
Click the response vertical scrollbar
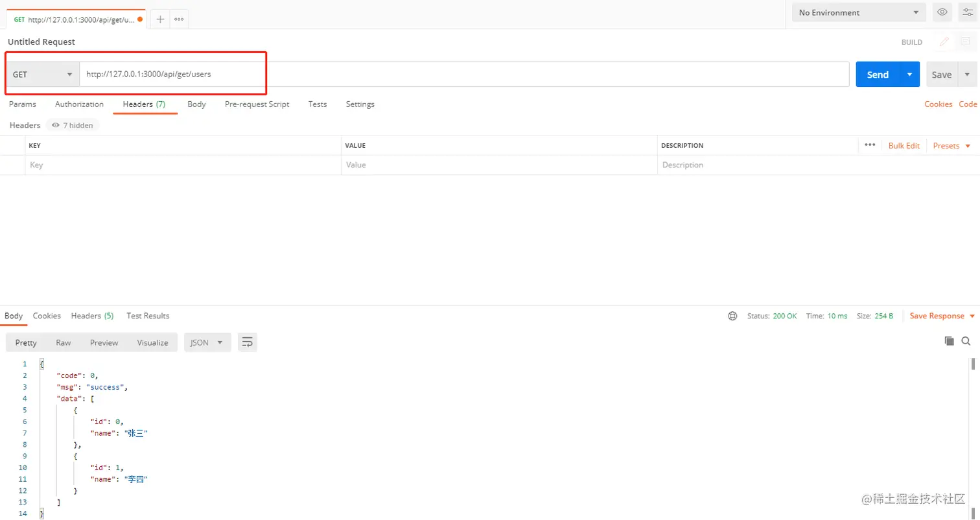click(x=973, y=438)
